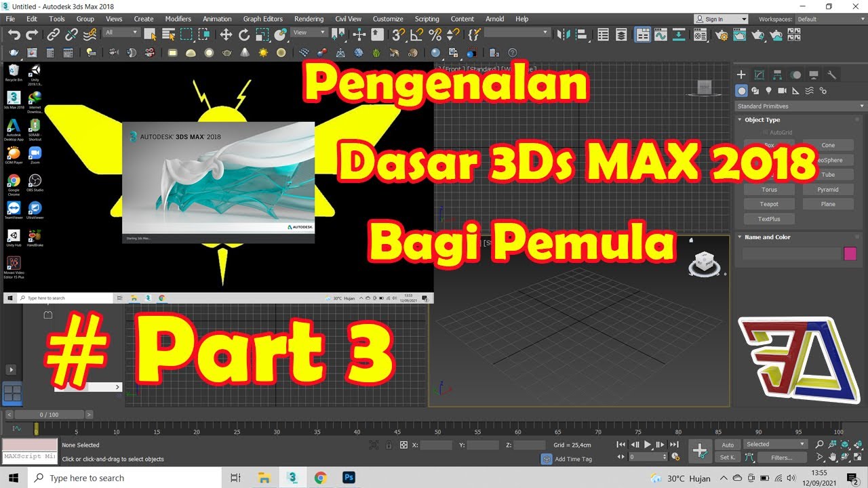Open the magenta object color swatch
The width and height of the screenshot is (868, 488).
850,253
